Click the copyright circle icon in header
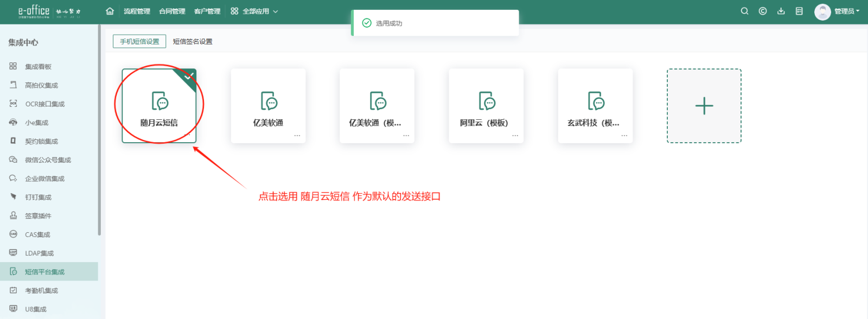 [x=763, y=11]
